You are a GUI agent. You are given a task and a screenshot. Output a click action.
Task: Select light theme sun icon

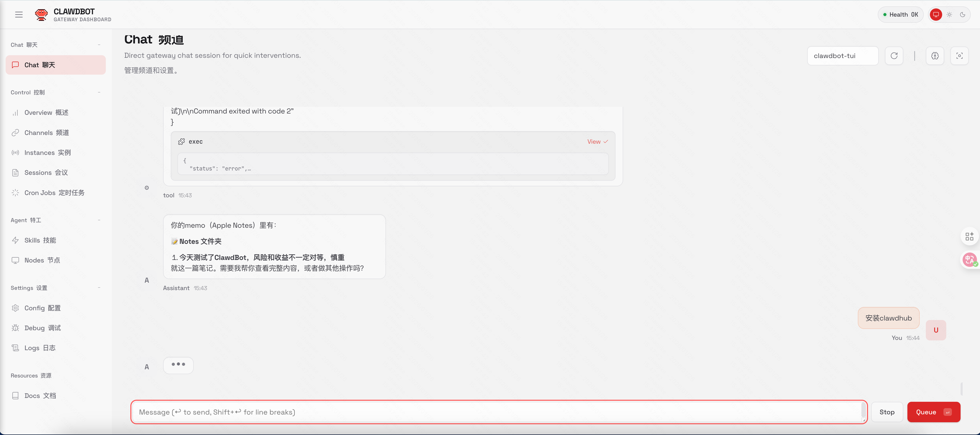pyautogui.click(x=949, y=15)
